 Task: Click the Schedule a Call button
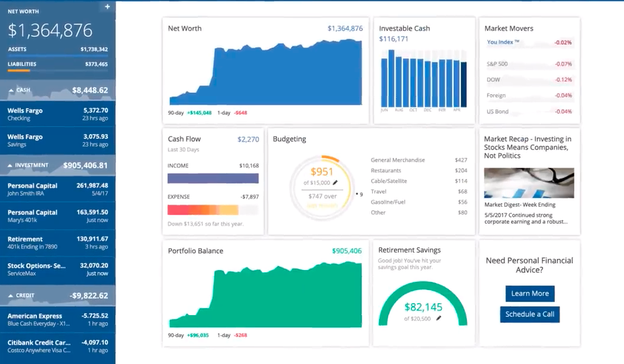[x=529, y=315]
